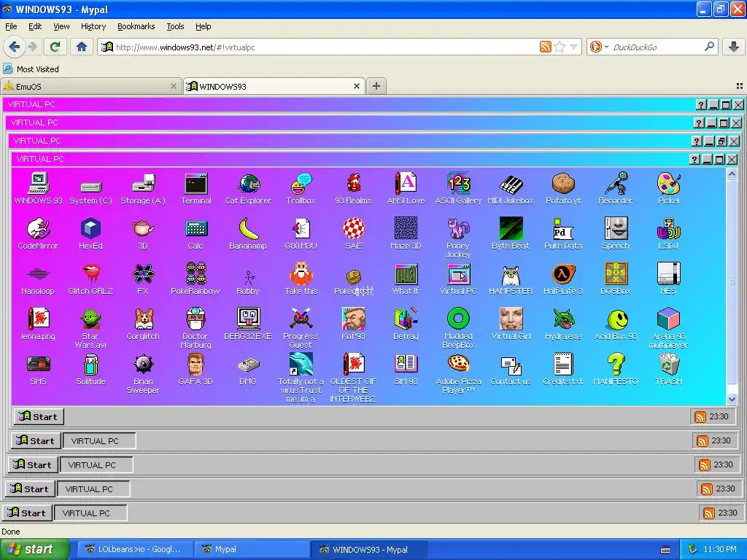Click the innermost Virtual PC scrollbar up arrow
This screenshot has height=560, width=747.
pos(732,174)
